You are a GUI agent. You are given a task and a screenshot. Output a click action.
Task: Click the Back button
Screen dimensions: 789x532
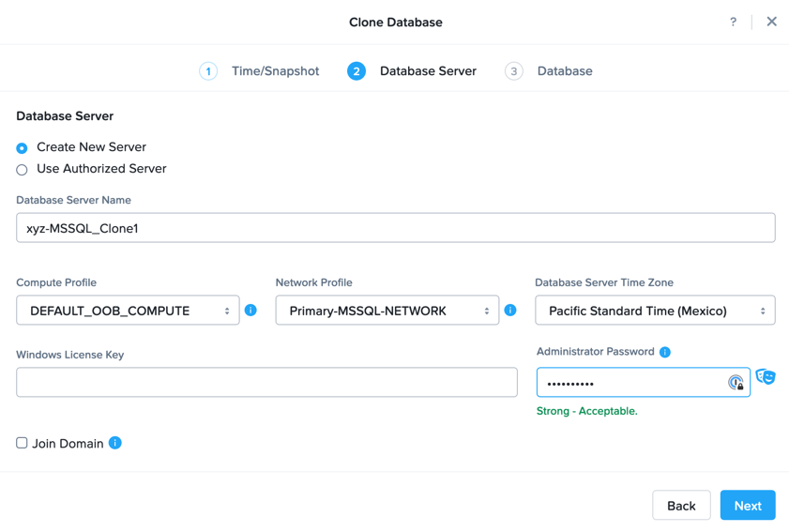tap(681, 506)
